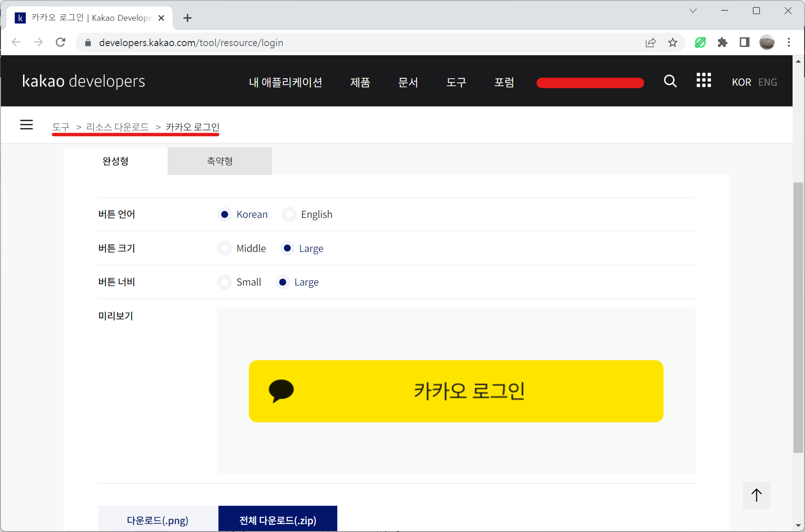The height and width of the screenshot is (532, 805).
Task: Click the yellow 카카오 로그인 preview button
Action: 456,391
